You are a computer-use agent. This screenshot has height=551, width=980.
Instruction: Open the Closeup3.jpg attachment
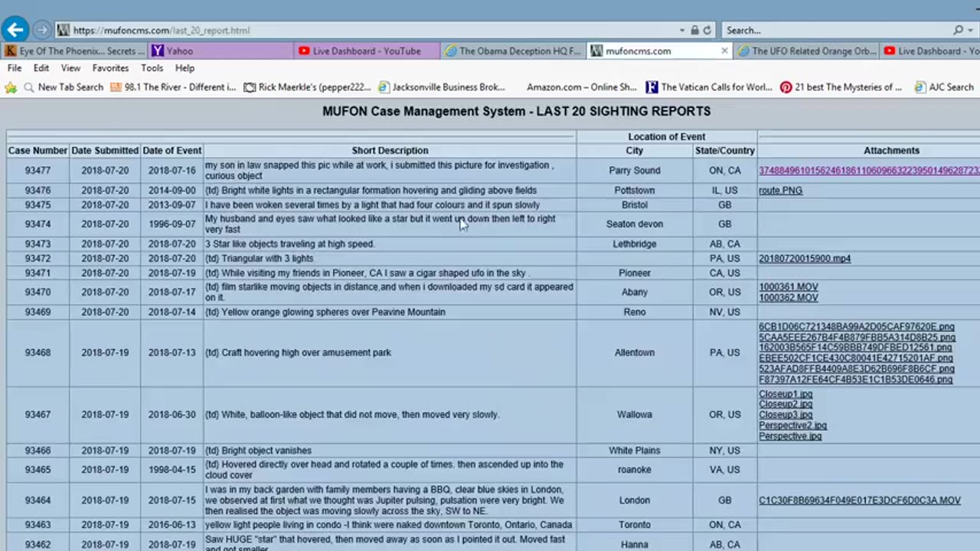coord(786,415)
